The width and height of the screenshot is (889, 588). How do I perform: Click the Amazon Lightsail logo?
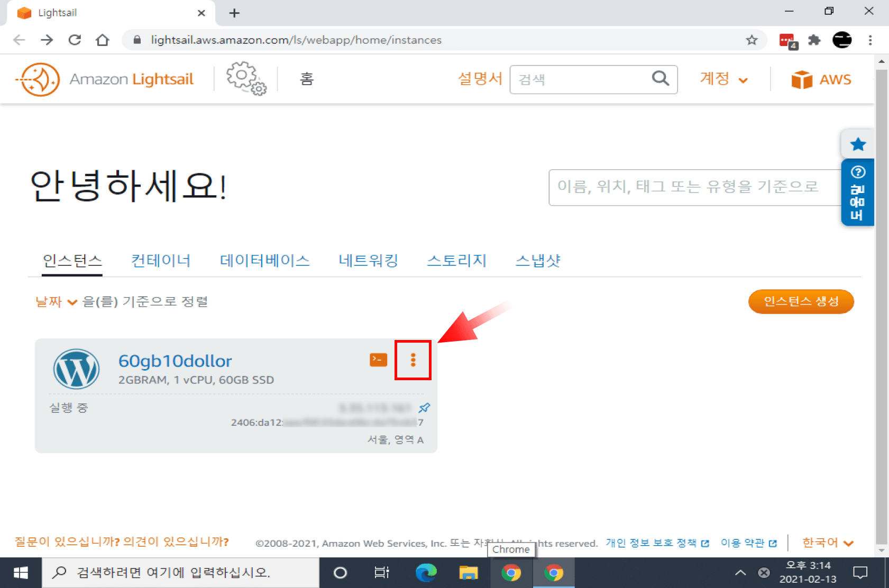tap(105, 79)
